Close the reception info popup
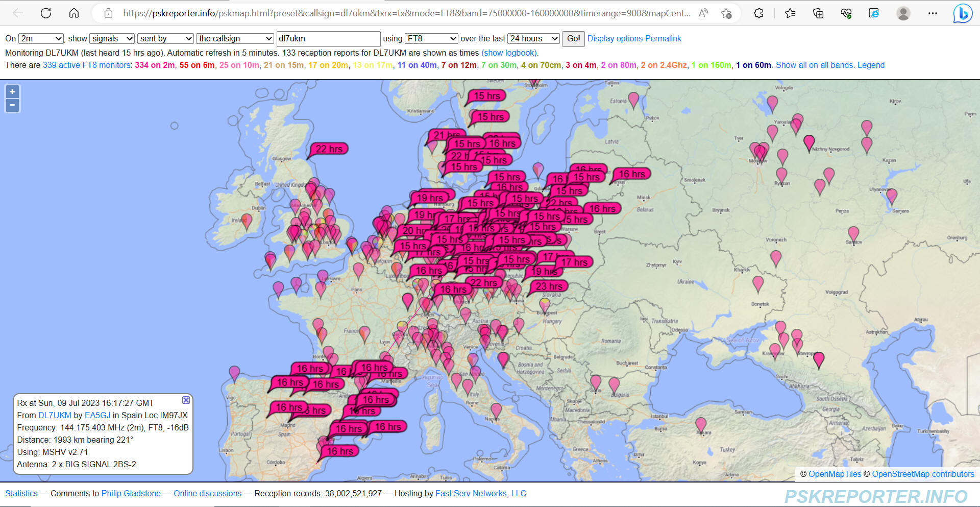 click(x=186, y=400)
